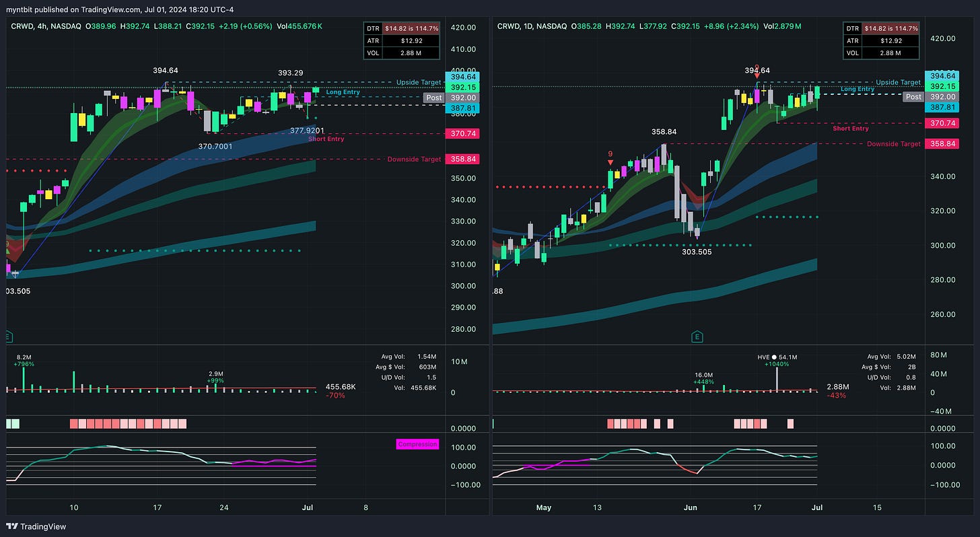The height and width of the screenshot is (537, 980).
Task: Click the 394.64 price tag on 4h axis
Action: (462, 77)
